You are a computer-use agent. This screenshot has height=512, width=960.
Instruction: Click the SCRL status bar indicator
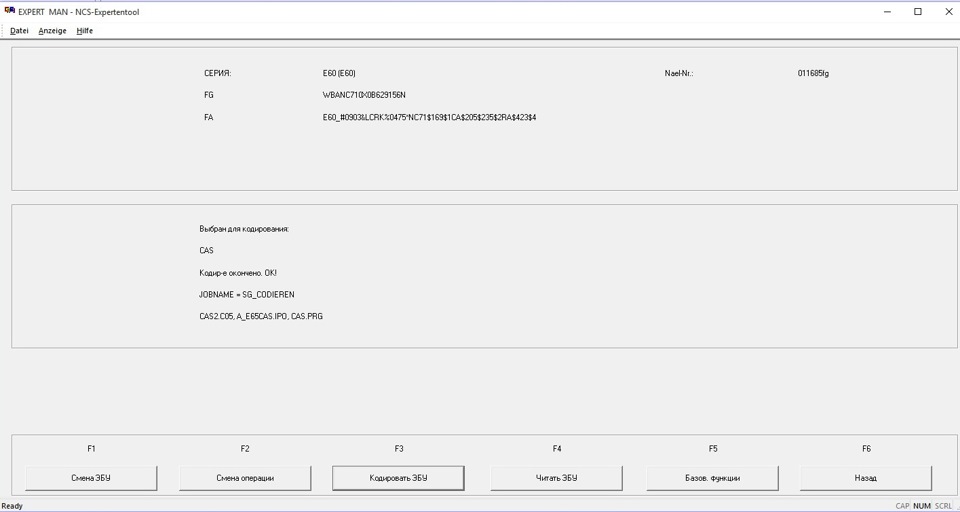point(944,506)
